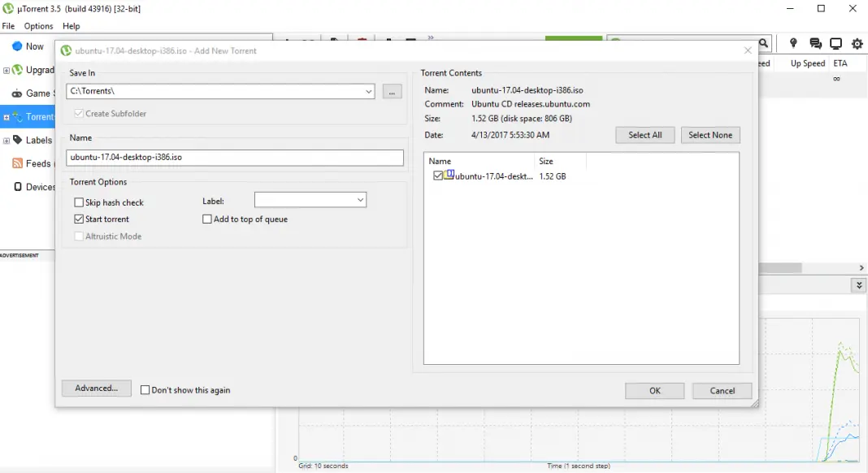Expand the Labels tree node in sidebar
The image size is (868, 473).
[x=6, y=141]
